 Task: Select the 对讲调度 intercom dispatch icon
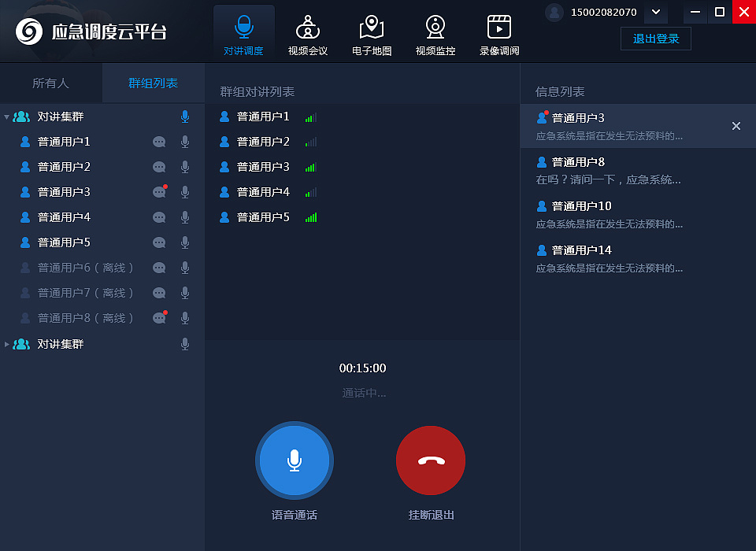coord(243,31)
